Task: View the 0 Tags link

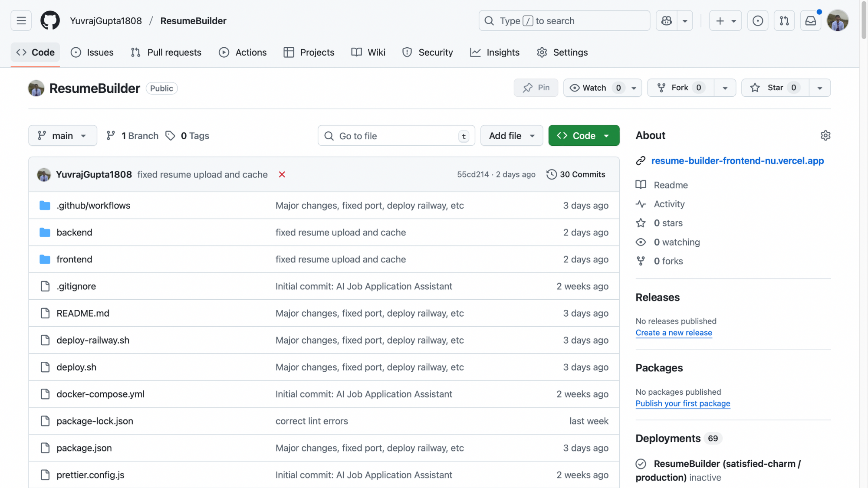Action: click(x=187, y=136)
